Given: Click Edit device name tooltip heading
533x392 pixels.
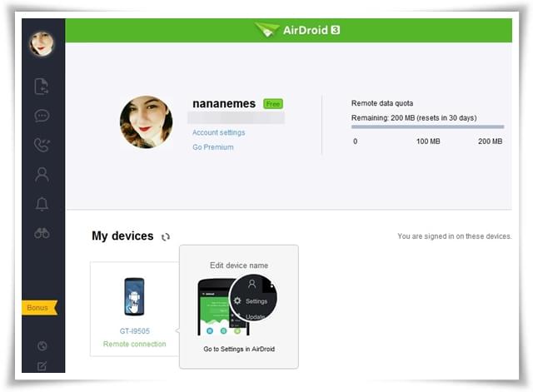Looking at the screenshot, I should tap(239, 265).
